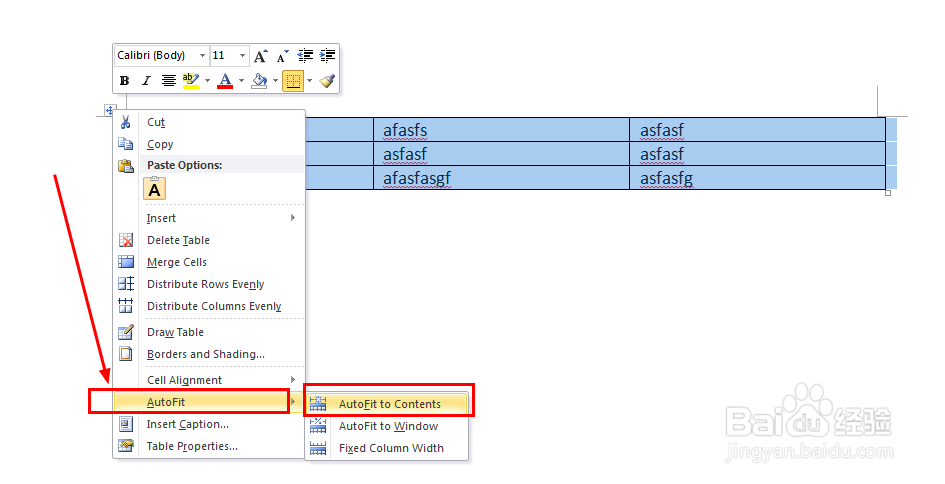Viewport: 945px width, 484px height.
Task: Apply the yellow text highlight color
Action: 190,81
